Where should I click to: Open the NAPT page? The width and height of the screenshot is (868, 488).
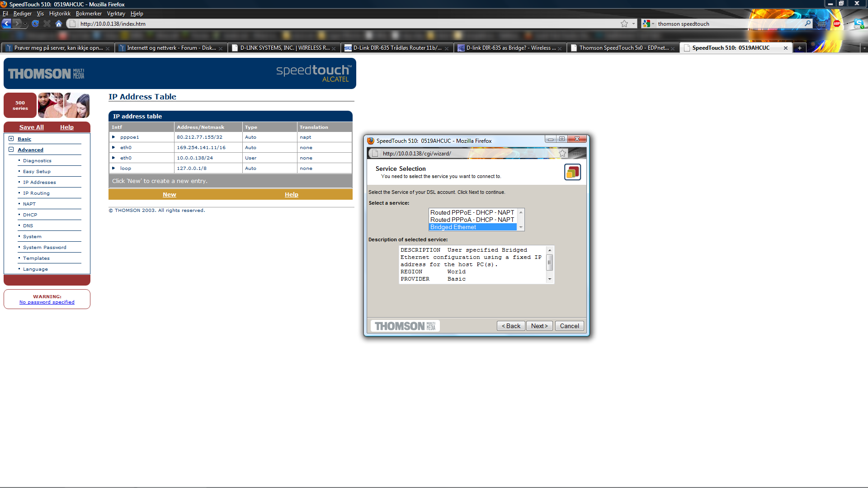29,204
